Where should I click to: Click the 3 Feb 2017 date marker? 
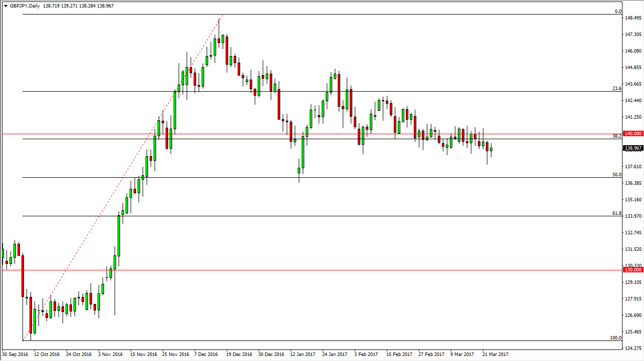[x=366, y=354]
